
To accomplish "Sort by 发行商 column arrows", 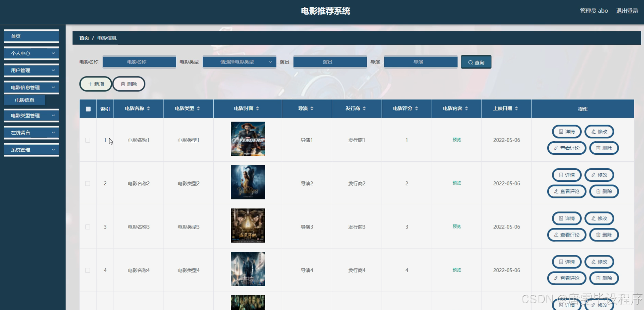I will (x=364, y=108).
